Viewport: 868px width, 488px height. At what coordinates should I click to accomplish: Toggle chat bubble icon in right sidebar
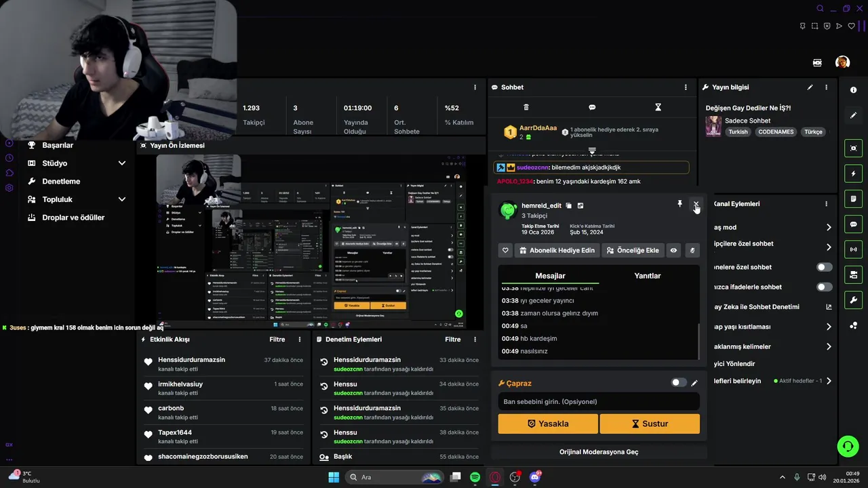click(853, 224)
